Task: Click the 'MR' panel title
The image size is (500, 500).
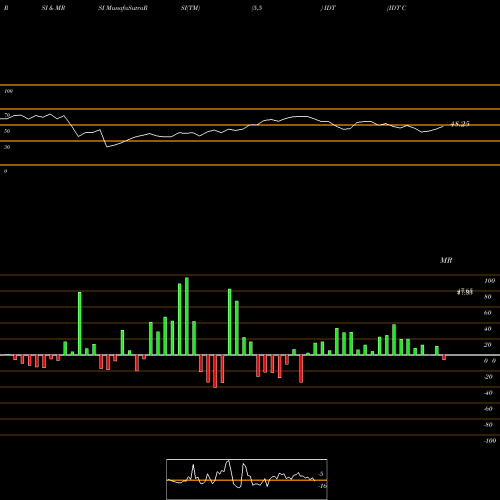Action: (x=446, y=260)
